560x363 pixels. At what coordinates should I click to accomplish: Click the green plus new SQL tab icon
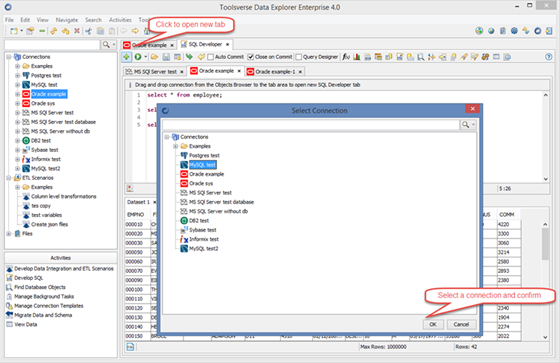click(126, 57)
